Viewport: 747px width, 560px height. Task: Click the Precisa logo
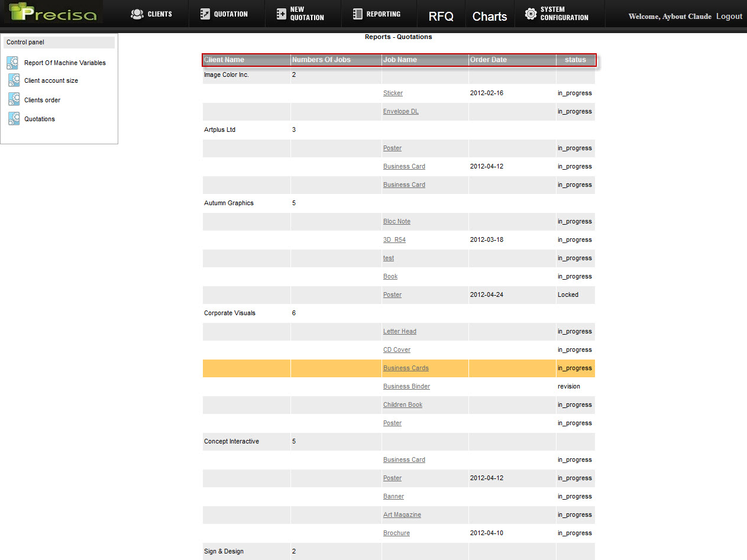pyautogui.click(x=53, y=12)
